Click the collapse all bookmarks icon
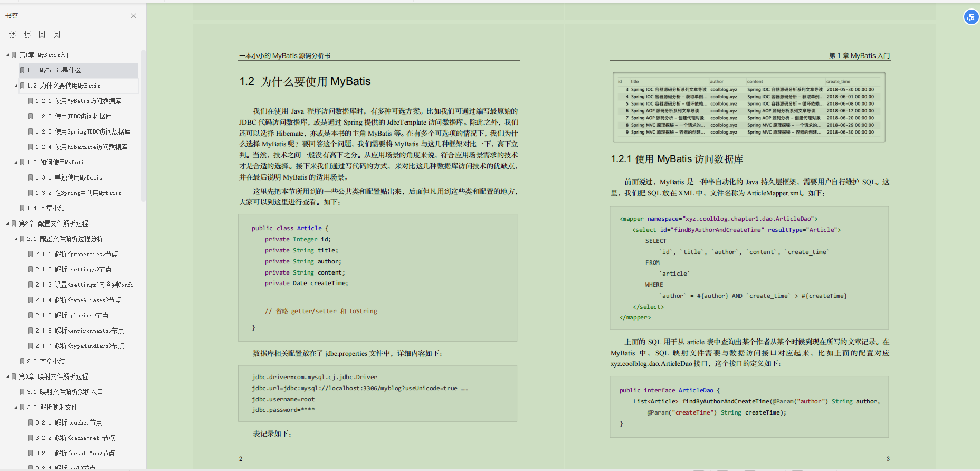This screenshot has height=471, width=980. (x=27, y=34)
